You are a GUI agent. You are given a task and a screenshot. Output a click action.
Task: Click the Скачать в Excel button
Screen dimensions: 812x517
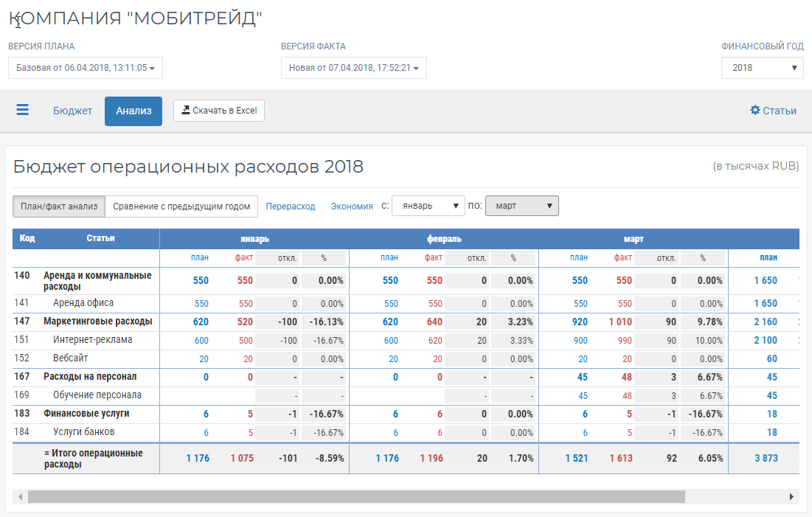(218, 110)
